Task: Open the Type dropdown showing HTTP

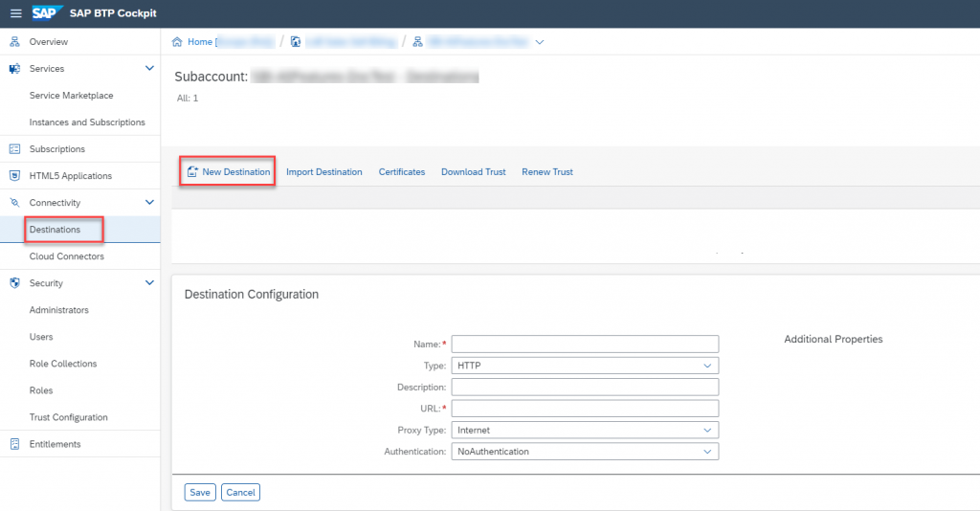Action: click(x=585, y=366)
